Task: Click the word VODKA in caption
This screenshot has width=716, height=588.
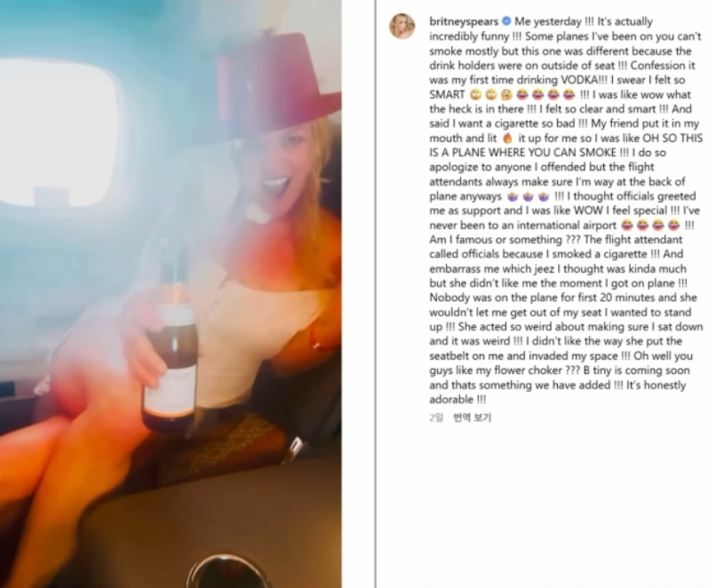Action: 578,80
